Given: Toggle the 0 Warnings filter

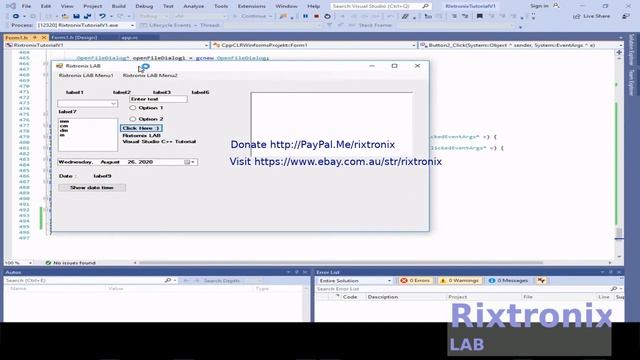Looking at the screenshot, I should [459, 280].
